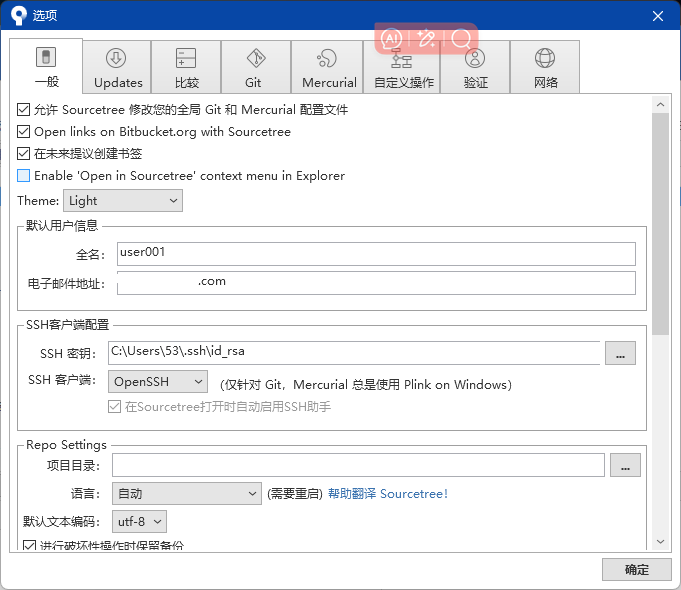The image size is (681, 590).
Task: Click the 电子邮件地址 input field
Action: click(376, 283)
